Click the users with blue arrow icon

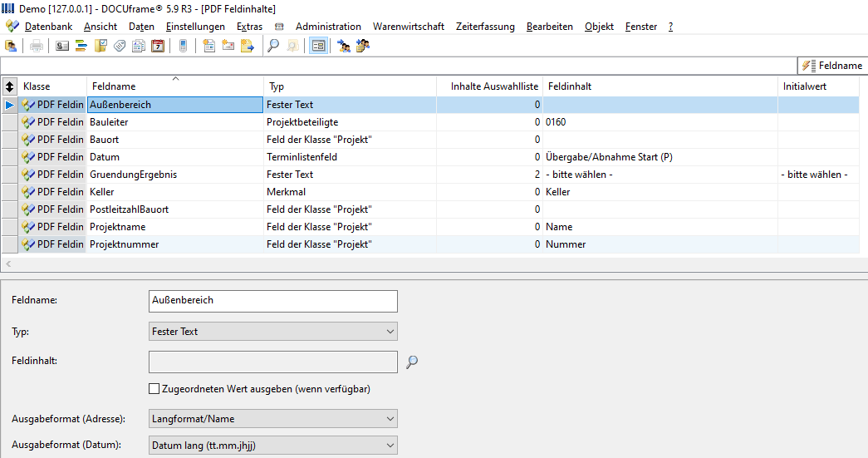344,46
